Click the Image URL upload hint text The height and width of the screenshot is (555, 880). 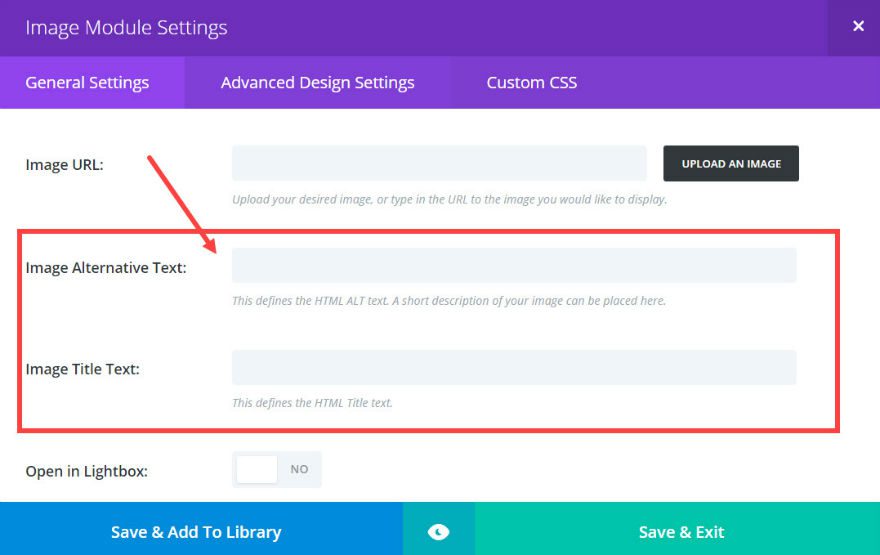tap(449, 199)
